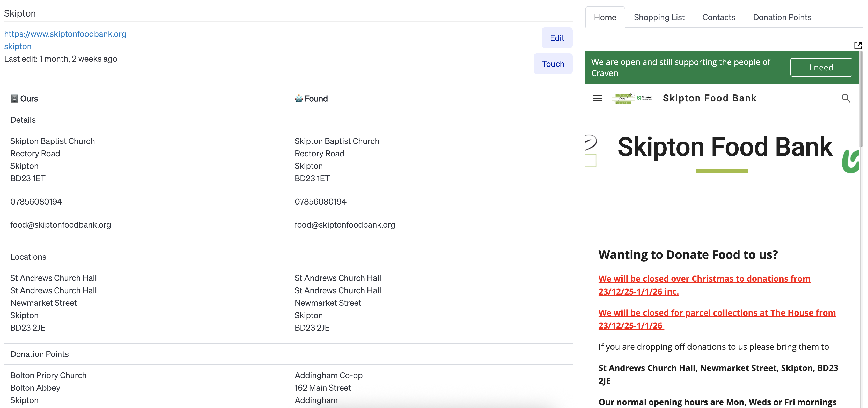Select the Donation Points tab

pos(782,17)
